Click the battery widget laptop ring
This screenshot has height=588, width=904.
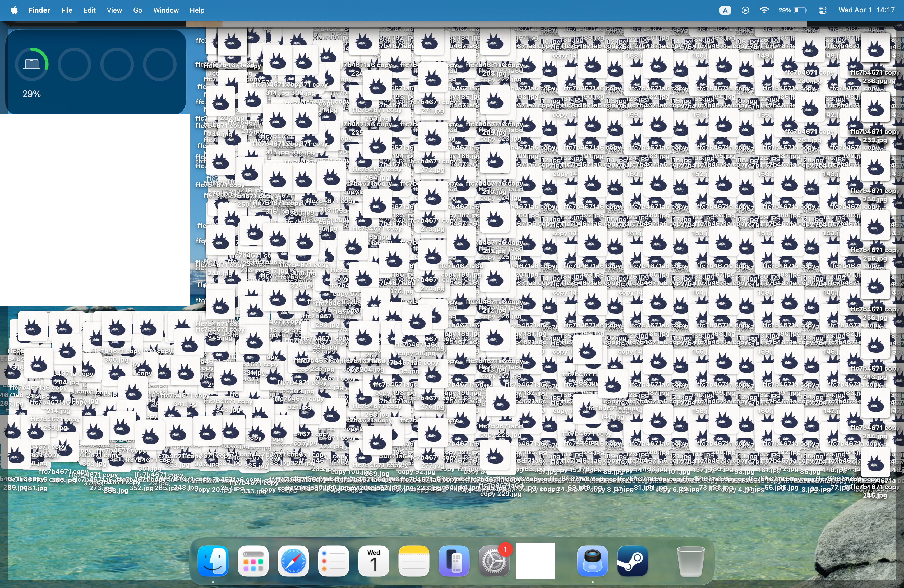pos(32,64)
